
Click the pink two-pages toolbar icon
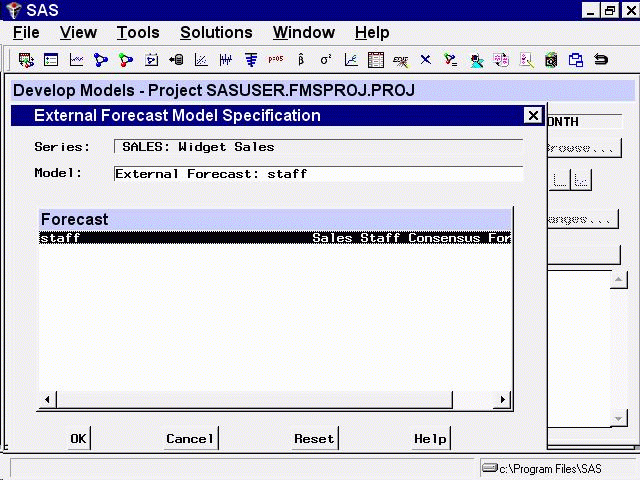pos(501,60)
